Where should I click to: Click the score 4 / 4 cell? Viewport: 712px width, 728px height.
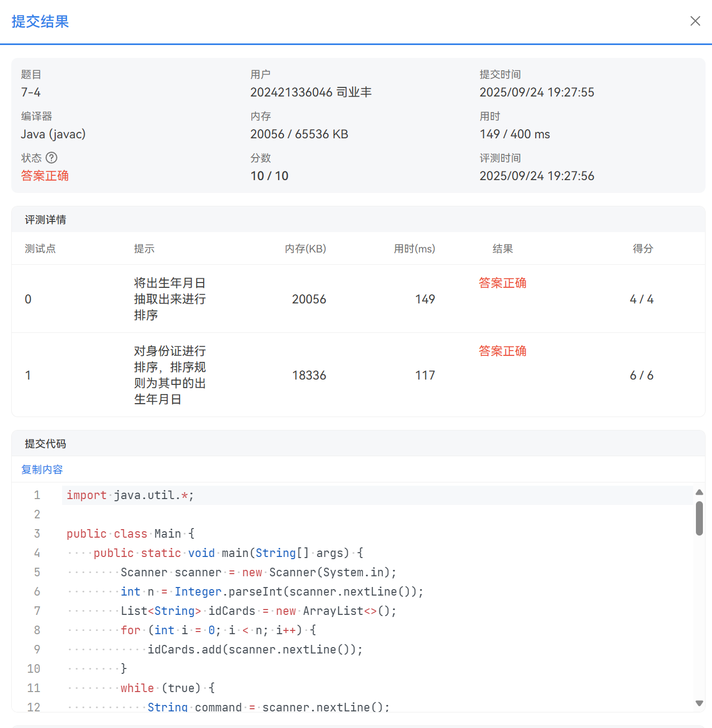[642, 299]
